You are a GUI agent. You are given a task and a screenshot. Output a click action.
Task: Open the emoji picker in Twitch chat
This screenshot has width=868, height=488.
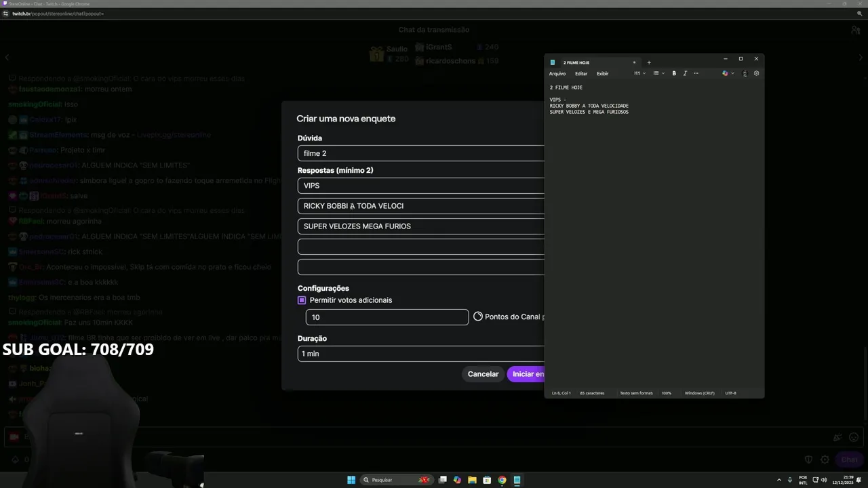tap(854, 438)
